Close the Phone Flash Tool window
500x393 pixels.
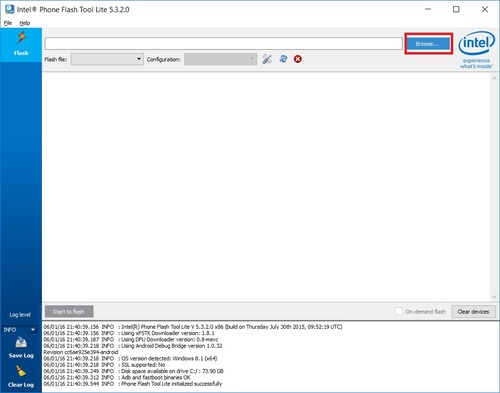485,9
